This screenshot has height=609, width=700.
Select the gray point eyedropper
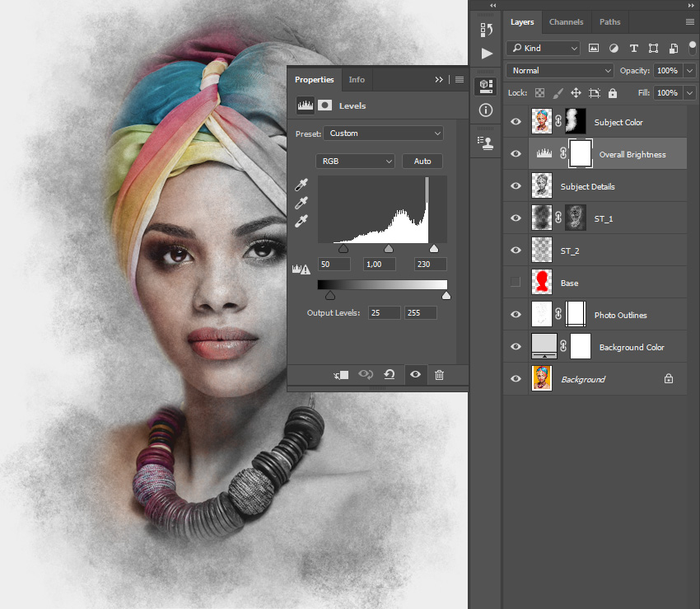coord(301,203)
